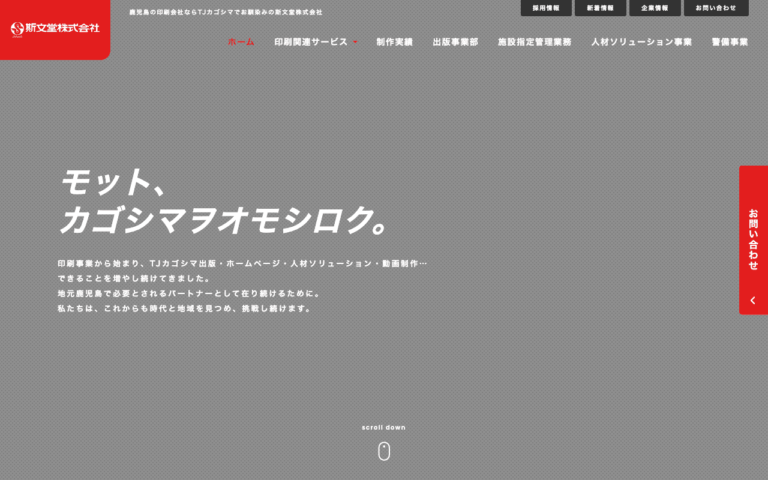Select 出版事業部 in the navigation

click(456, 42)
